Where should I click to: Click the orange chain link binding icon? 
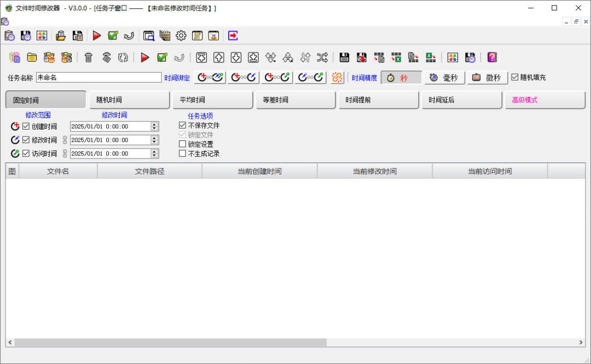tap(338, 77)
